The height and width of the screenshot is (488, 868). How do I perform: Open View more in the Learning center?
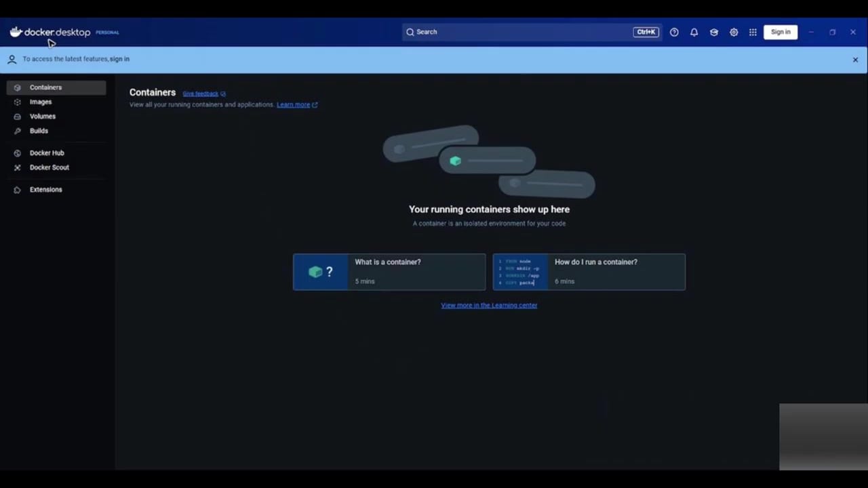tap(489, 305)
